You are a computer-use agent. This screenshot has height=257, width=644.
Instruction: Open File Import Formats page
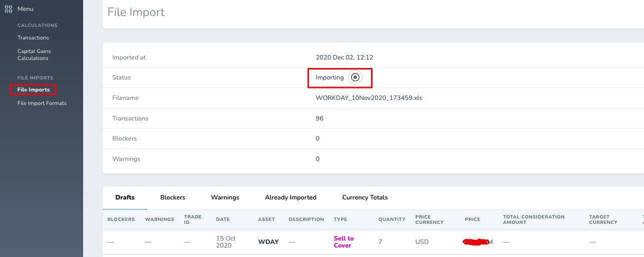[x=42, y=103]
